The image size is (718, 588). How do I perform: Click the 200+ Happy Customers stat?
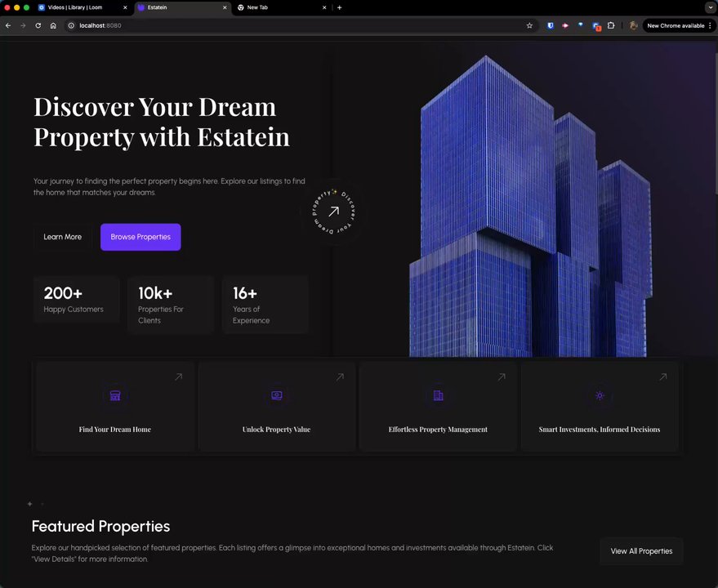click(77, 300)
